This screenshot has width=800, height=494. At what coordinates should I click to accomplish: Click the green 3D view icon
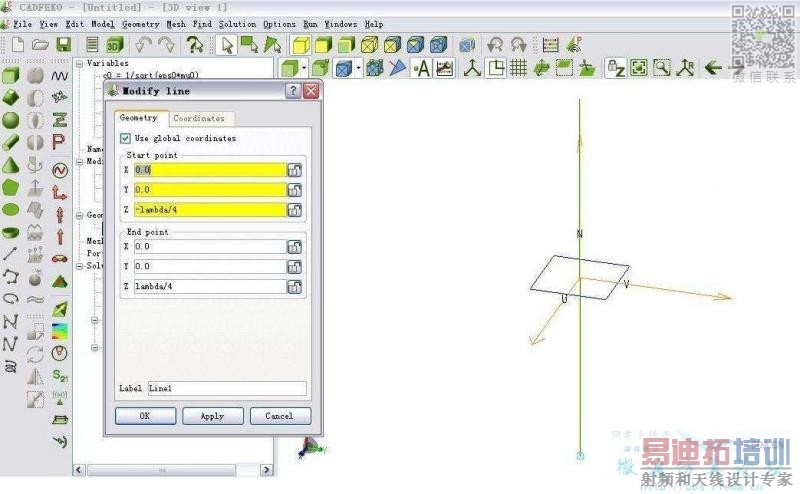point(114,45)
